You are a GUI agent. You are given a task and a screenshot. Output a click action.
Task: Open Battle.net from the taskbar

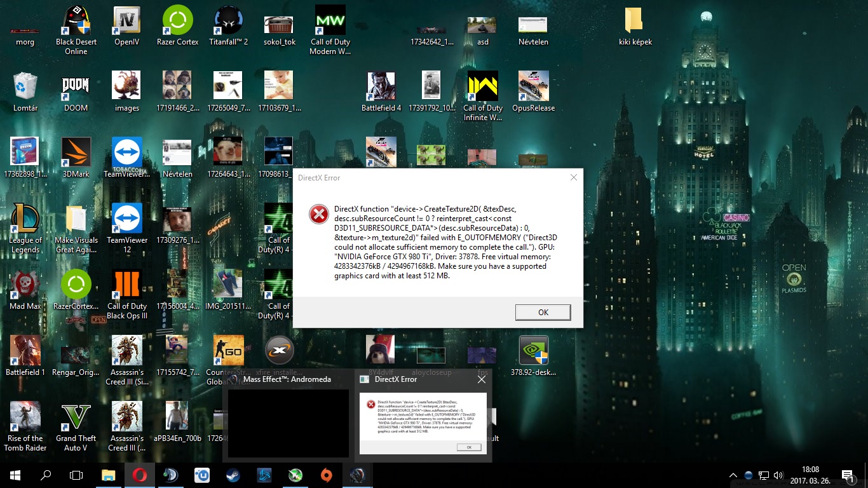click(264, 475)
